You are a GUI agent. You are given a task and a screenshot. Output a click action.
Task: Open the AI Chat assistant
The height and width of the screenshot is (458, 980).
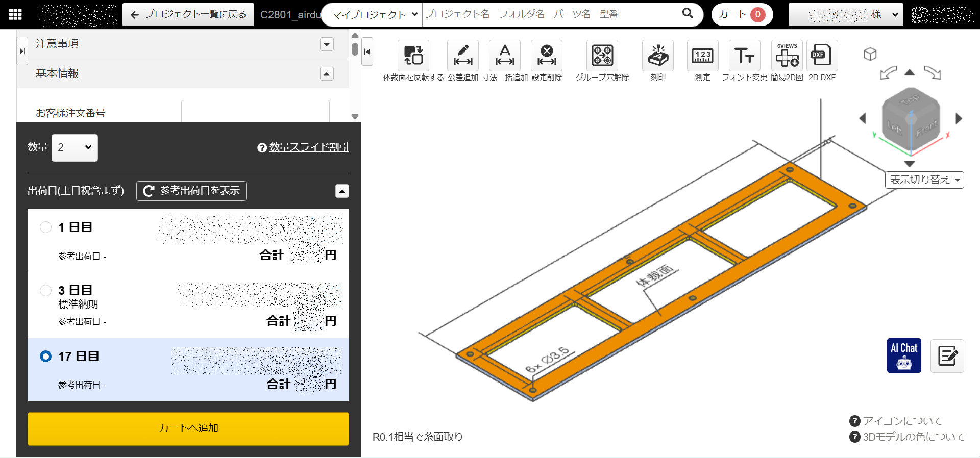pos(903,355)
